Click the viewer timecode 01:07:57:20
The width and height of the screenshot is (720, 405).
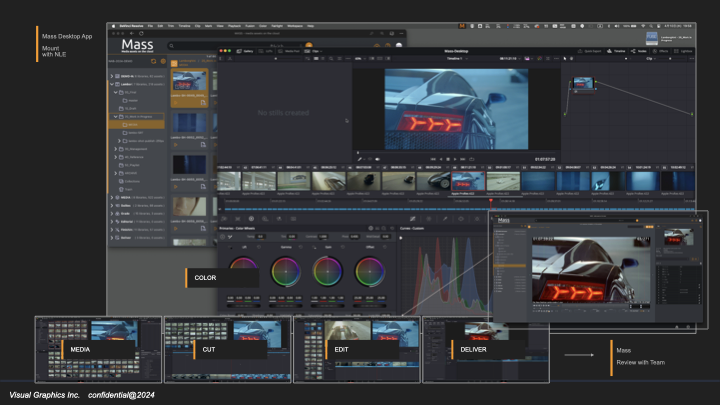(x=545, y=159)
